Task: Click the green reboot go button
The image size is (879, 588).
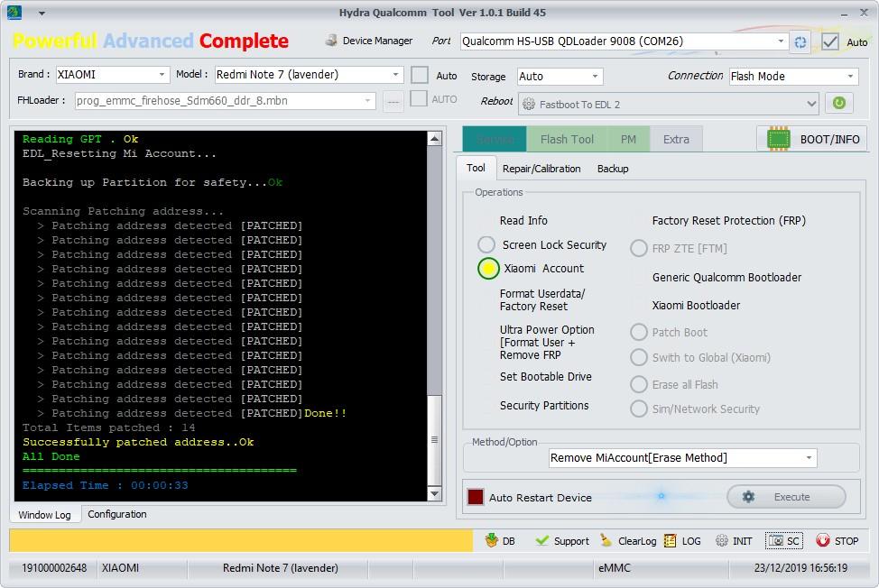Action: 838,103
